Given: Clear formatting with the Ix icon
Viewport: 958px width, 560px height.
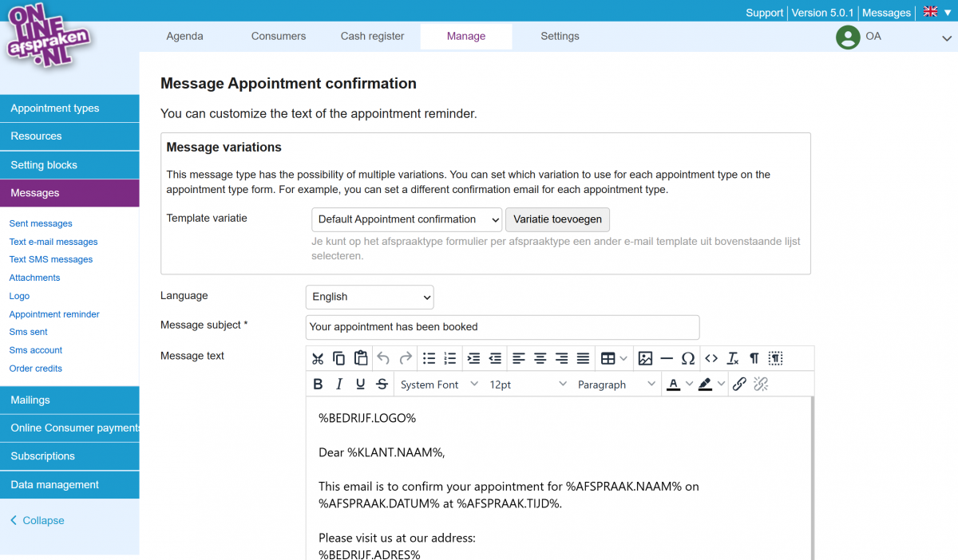Looking at the screenshot, I should coord(732,358).
